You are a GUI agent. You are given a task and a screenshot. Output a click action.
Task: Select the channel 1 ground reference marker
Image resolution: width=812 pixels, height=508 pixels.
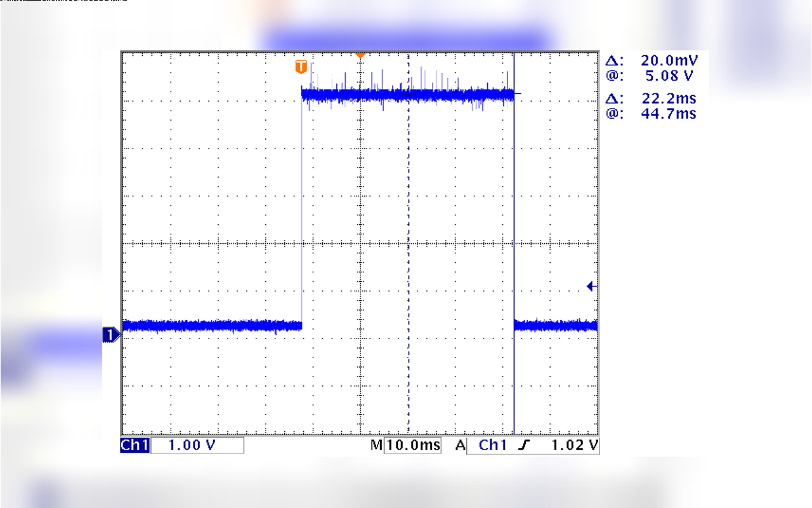[111, 335]
